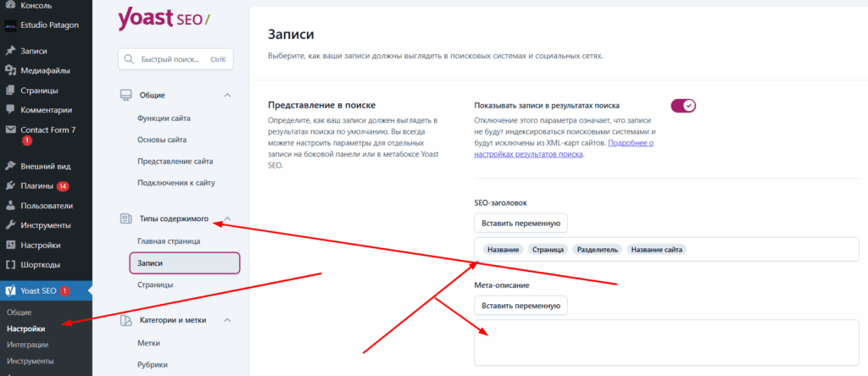Screen dimensions: 868x376
Task: Click the red 14 plugins update badge
Action: (63, 186)
